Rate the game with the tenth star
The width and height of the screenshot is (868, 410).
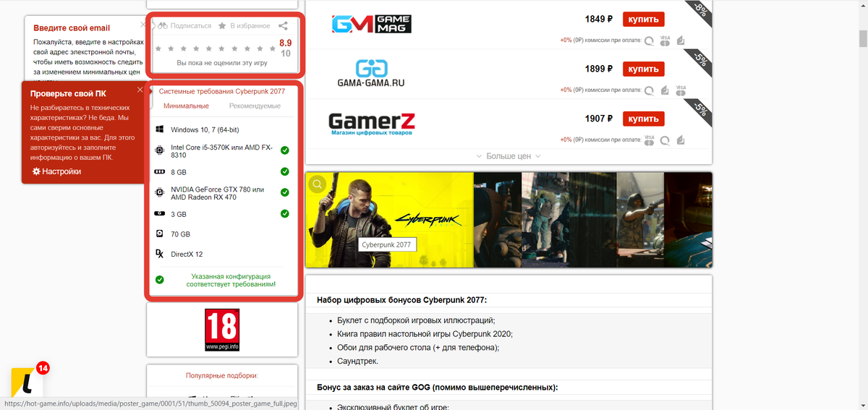(273, 48)
